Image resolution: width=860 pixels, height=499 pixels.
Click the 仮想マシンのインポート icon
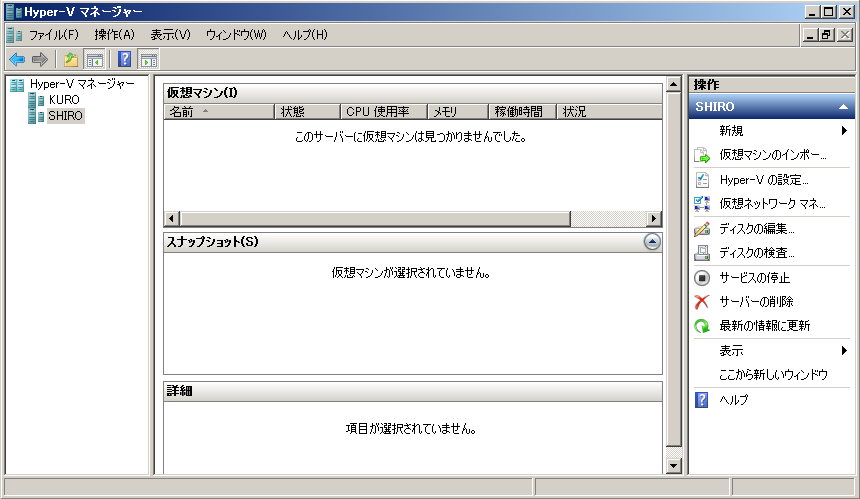[x=702, y=155]
